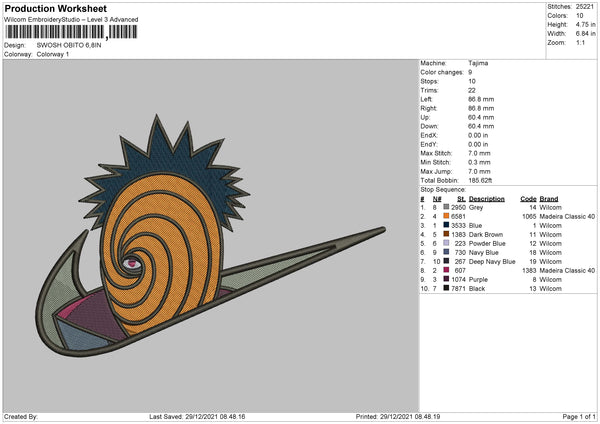The width and height of the screenshot is (600, 424).
Task: Click design name 'SWOSH OBITO 6,8IN'
Action: tap(69, 45)
